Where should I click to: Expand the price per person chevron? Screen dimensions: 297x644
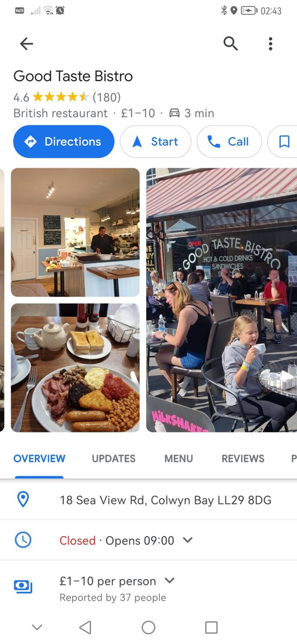click(x=170, y=580)
